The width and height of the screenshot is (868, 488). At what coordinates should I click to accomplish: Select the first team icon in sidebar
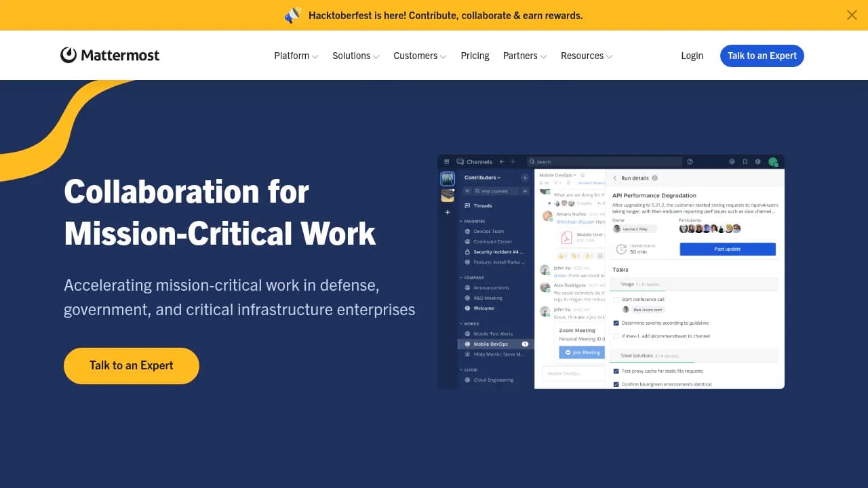coord(448,179)
